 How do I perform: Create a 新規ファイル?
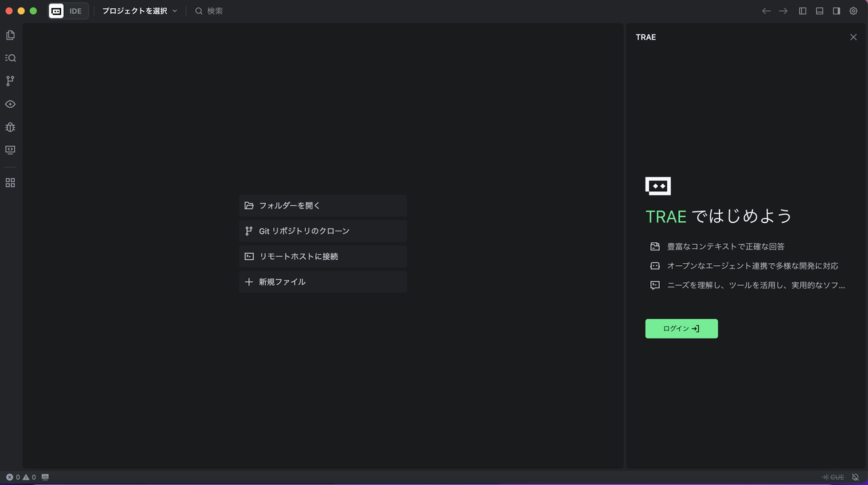pyautogui.click(x=323, y=282)
